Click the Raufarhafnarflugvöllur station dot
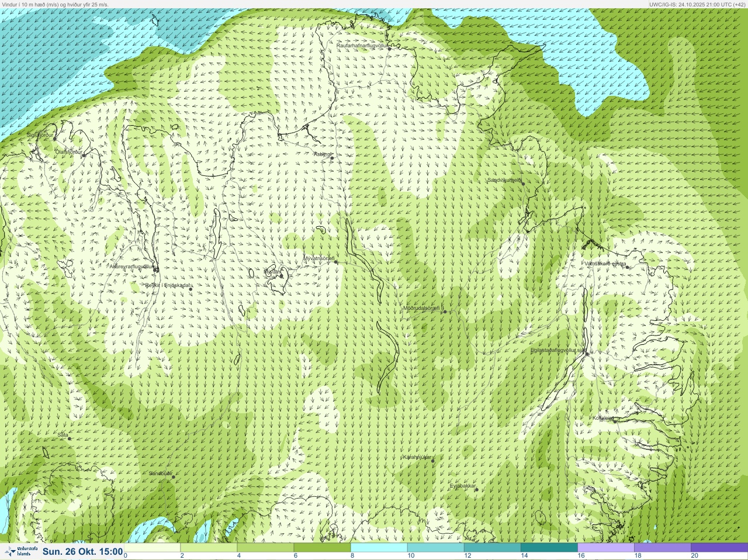 tap(390, 49)
